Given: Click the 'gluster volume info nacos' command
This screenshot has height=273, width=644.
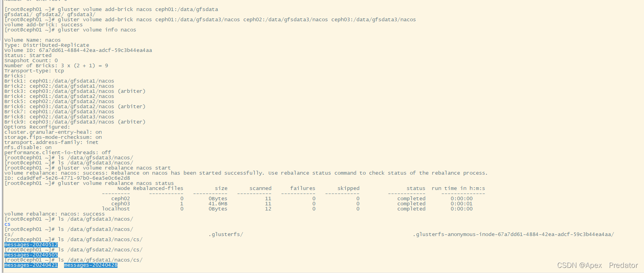Looking at the screenshot, I should point(97,30).
